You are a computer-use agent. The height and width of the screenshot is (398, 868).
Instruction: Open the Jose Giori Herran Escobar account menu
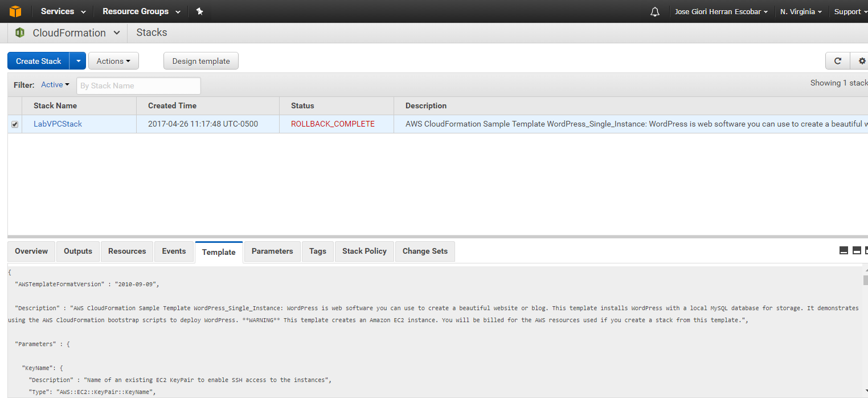coord(721,11)
